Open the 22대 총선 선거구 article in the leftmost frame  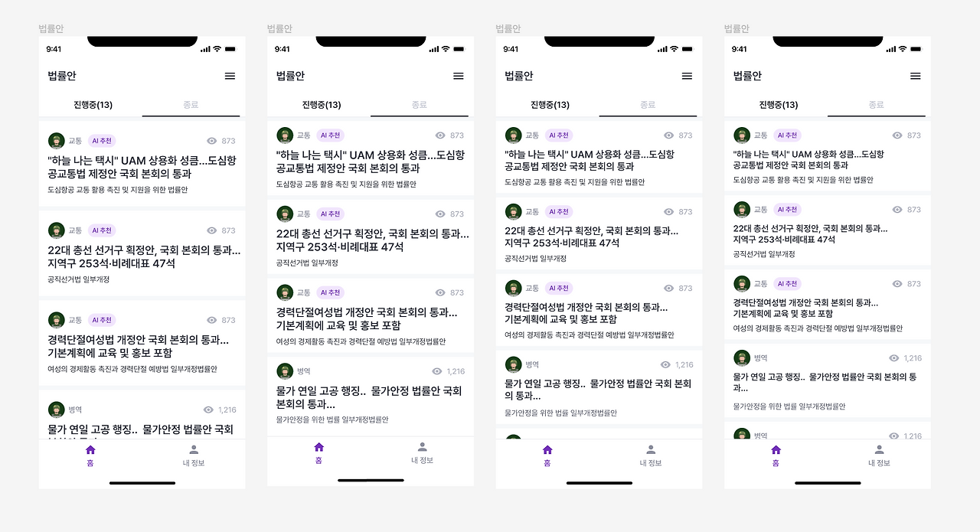tap(144, 257)
